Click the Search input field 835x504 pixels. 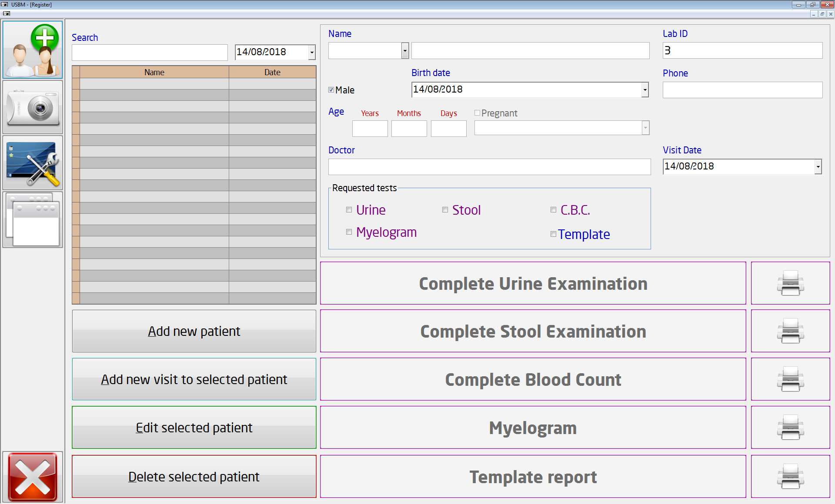point(150,53)
